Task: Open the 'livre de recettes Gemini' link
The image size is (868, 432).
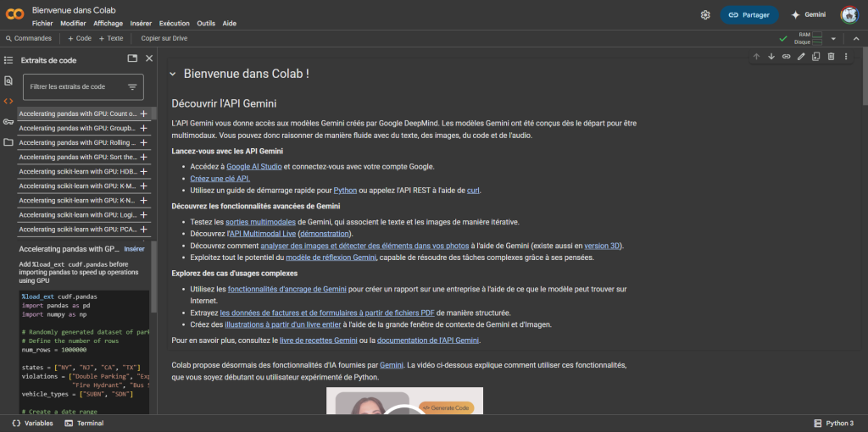Action: point(319,341)
